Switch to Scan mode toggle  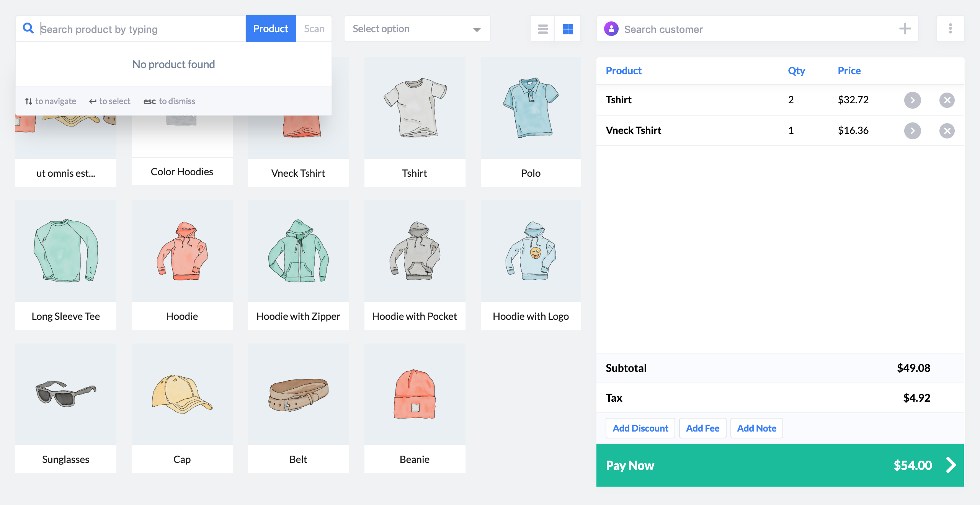pyautogui.click(x=314, y=28)
